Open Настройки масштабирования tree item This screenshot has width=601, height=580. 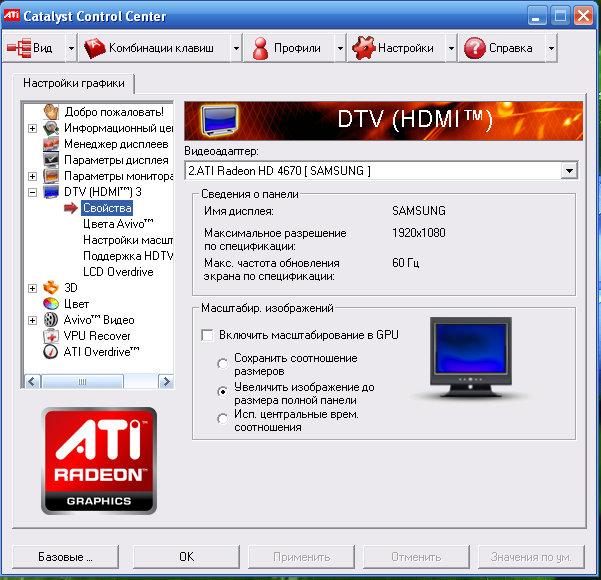pos(128,240)
